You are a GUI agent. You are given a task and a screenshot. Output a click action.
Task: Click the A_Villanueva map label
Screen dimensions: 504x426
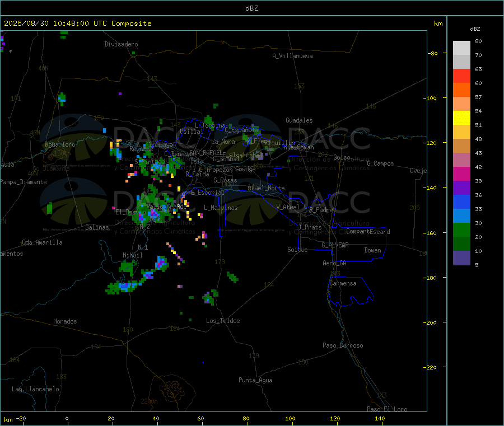pos(292,56)
